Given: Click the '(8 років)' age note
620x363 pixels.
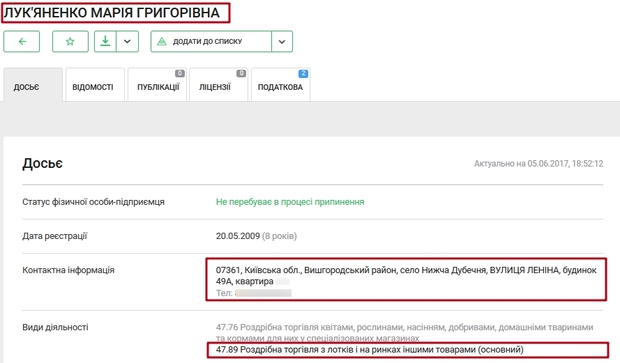Looking at the screenshot, I should point(279,236).
